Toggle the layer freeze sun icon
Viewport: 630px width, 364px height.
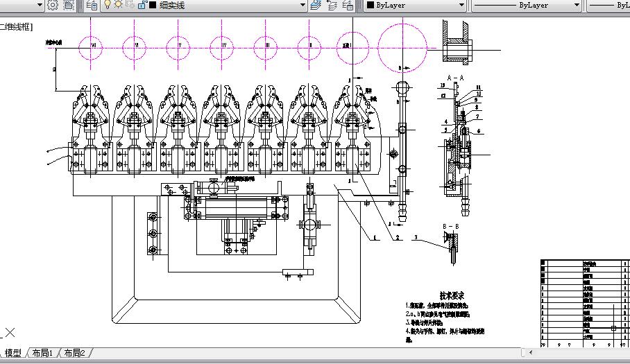click(x=118, y=5)
